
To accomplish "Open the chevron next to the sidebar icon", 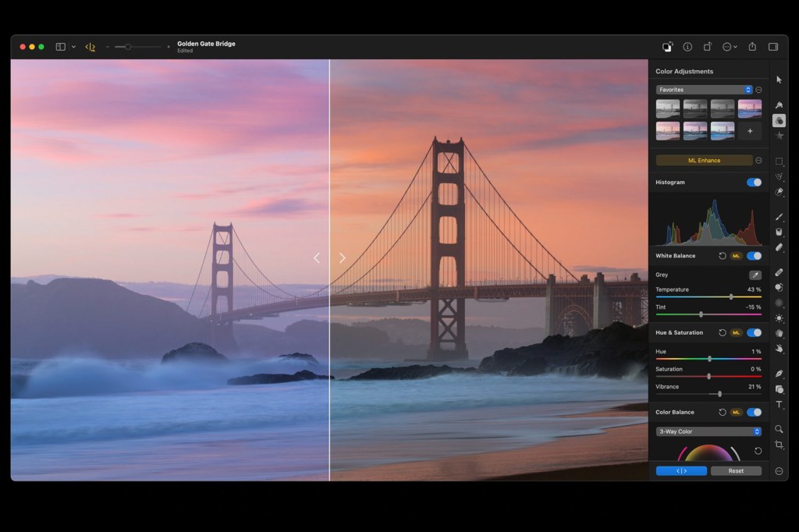I will [x=74, y=47].
